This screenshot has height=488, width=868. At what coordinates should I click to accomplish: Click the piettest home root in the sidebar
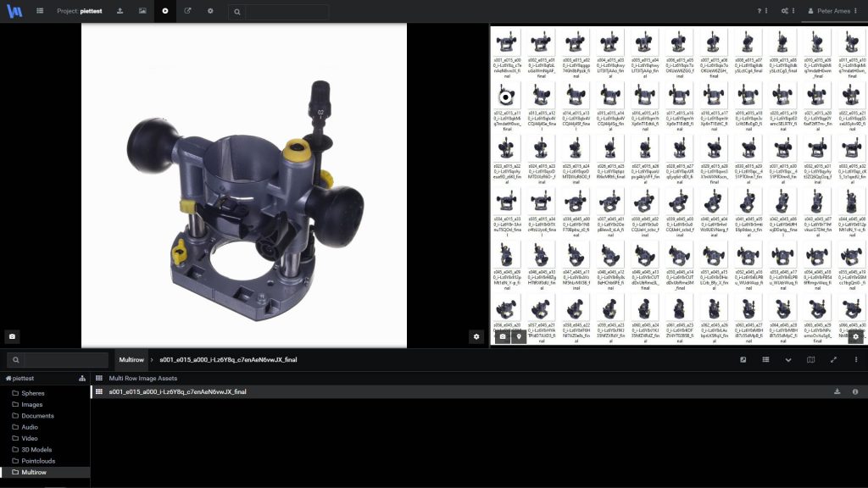pos(20,379)
